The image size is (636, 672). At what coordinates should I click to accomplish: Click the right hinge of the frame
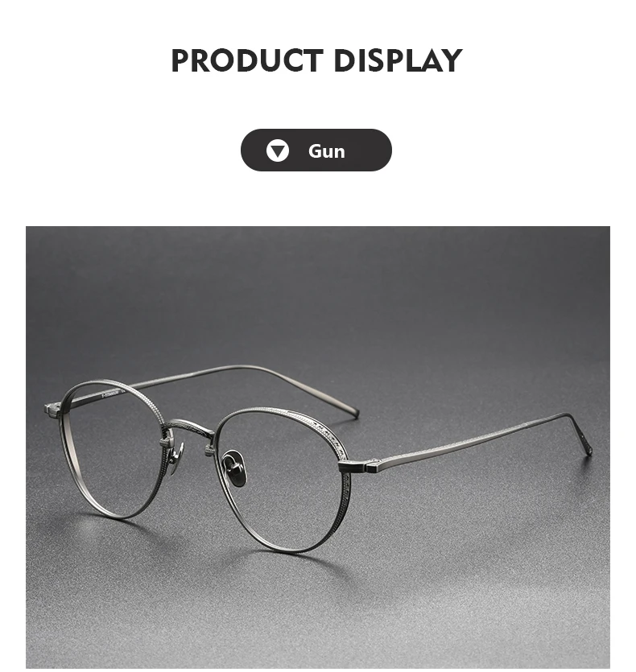pyautogui.click(x=360, y=466)
